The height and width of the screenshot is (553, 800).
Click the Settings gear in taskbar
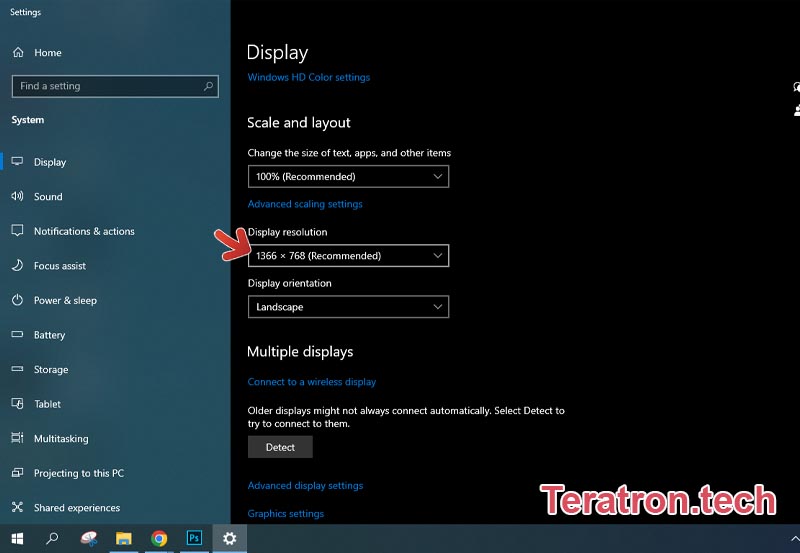click(x=230, y=538)
